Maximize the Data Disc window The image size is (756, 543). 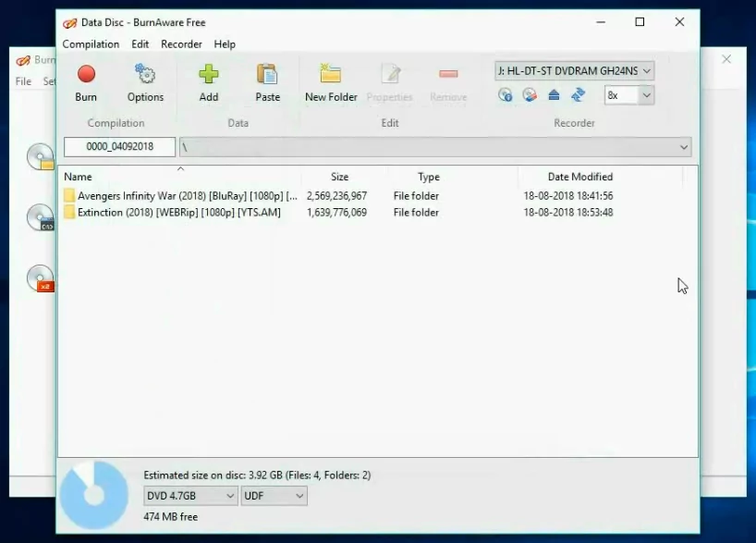[640, 21]
